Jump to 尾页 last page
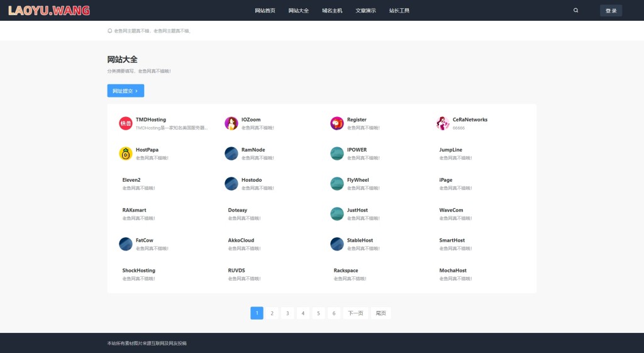This screenshot has width=644, height=353. (x=380, y=313)
